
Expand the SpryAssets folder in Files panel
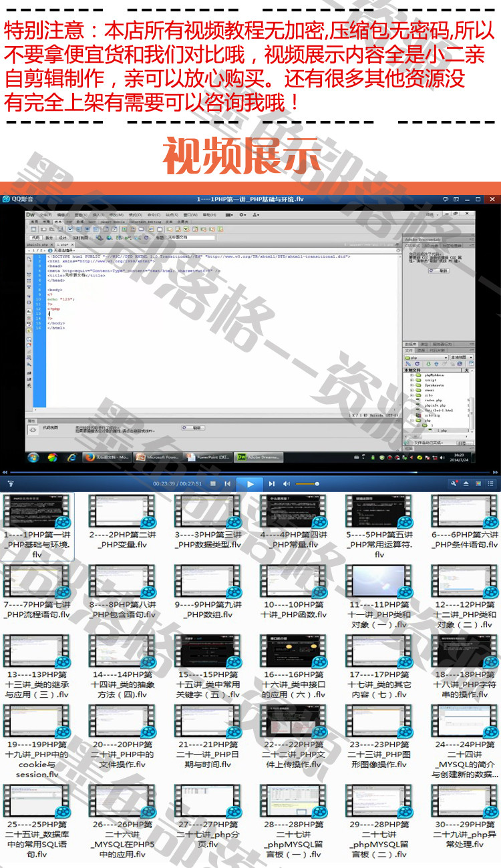(412, 385)
